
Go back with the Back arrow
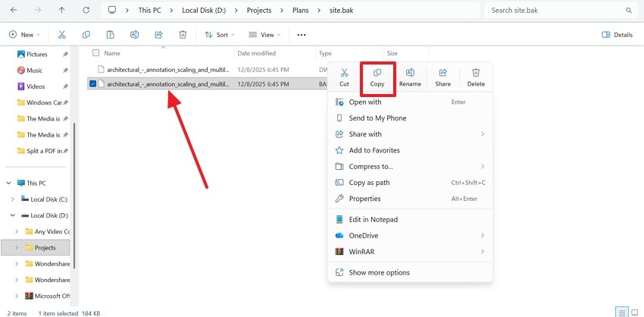[x=14, y=11]
